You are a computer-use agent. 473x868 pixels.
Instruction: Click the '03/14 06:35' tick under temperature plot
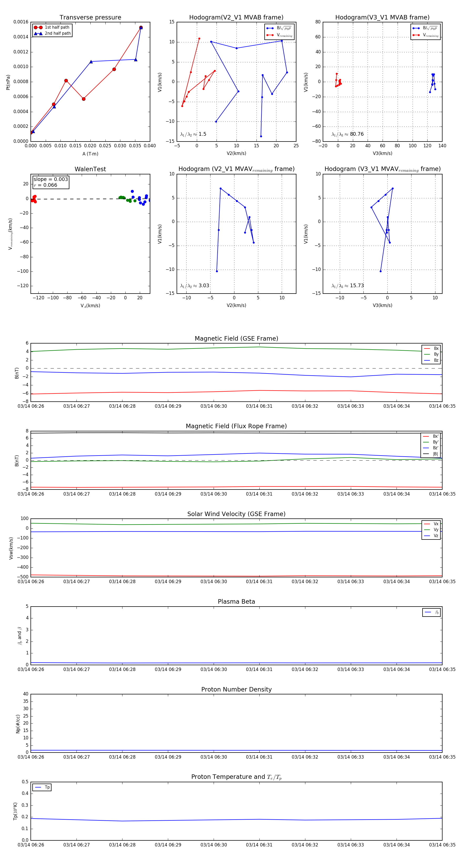(x=442, y=845)
